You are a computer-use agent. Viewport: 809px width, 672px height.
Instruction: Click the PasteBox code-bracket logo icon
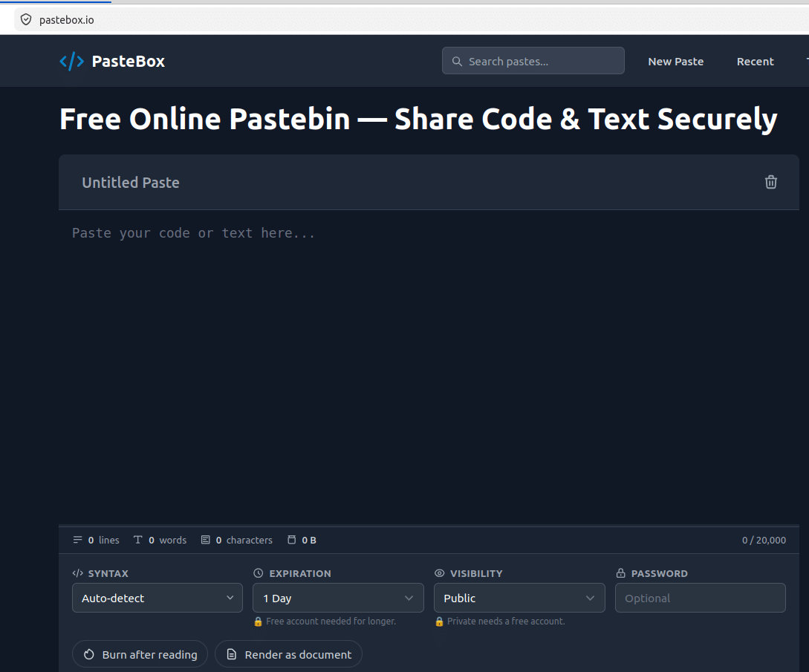72,62
